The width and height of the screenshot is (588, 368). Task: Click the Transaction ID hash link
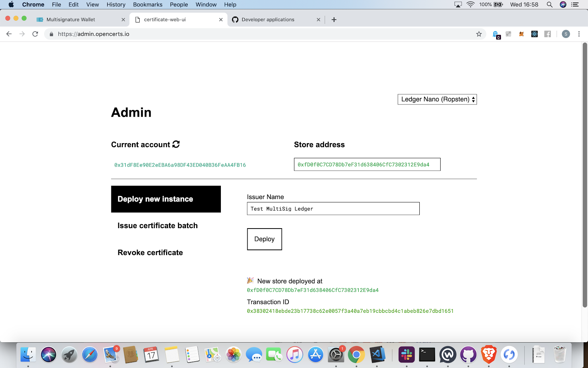coord(350,311)
